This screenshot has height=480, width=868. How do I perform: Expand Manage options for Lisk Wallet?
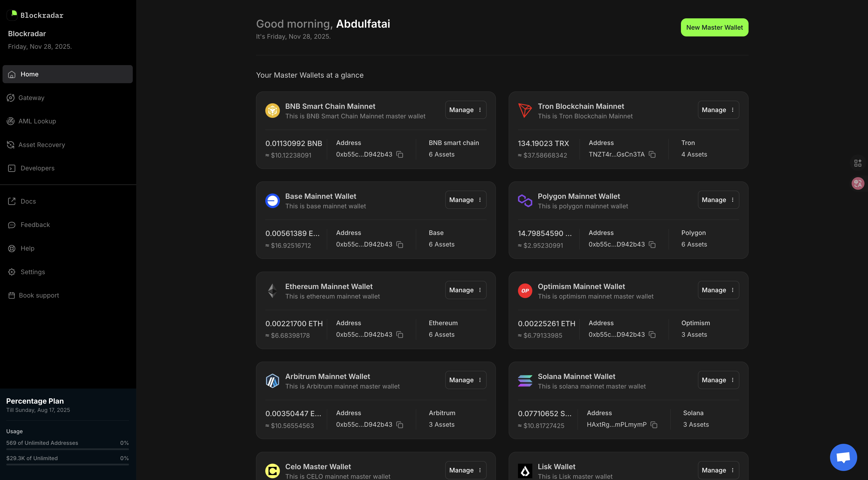click(718, 470)
